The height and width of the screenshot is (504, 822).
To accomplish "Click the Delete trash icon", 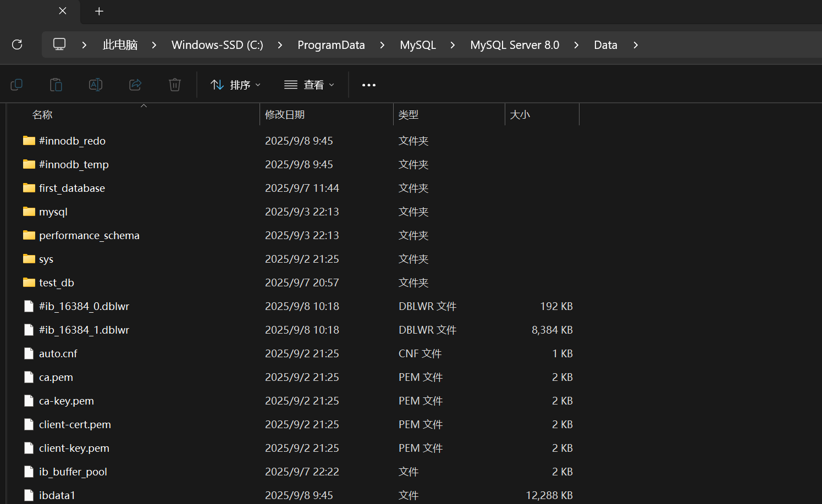I will click(x=175, y=85).
